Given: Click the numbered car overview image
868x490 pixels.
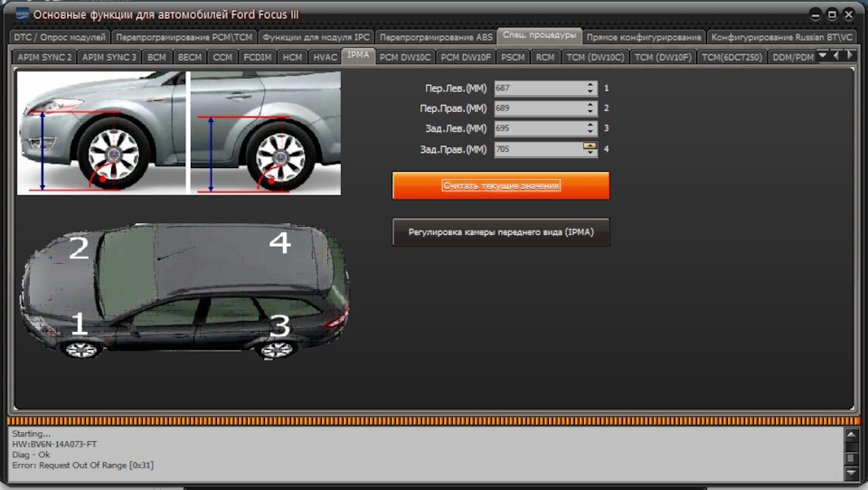Looking at the screenshot, I should coord(185,292).
